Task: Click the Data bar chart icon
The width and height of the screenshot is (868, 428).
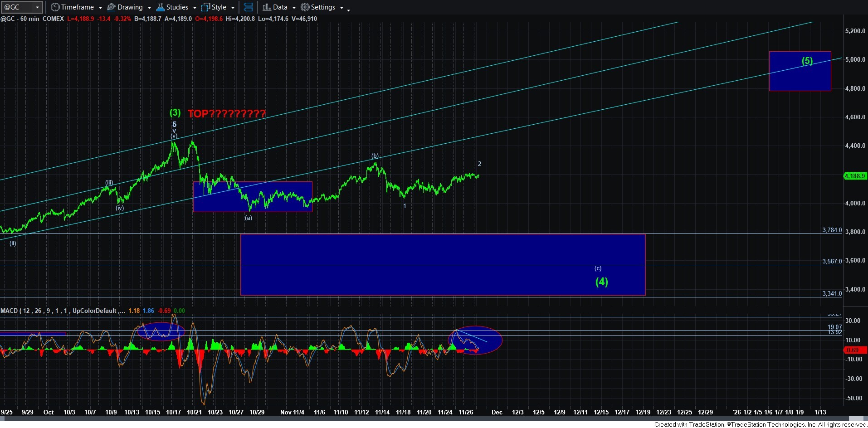Action: click(x=267, y=7)
